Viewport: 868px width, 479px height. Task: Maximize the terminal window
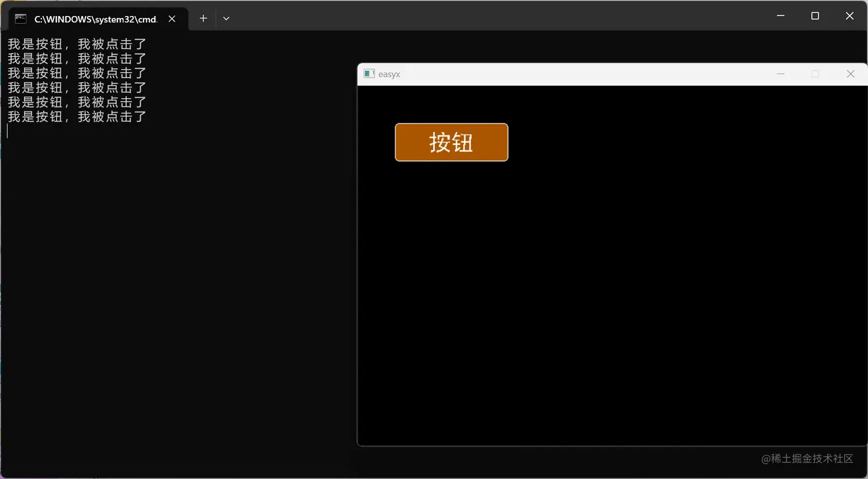pos(815,16)
